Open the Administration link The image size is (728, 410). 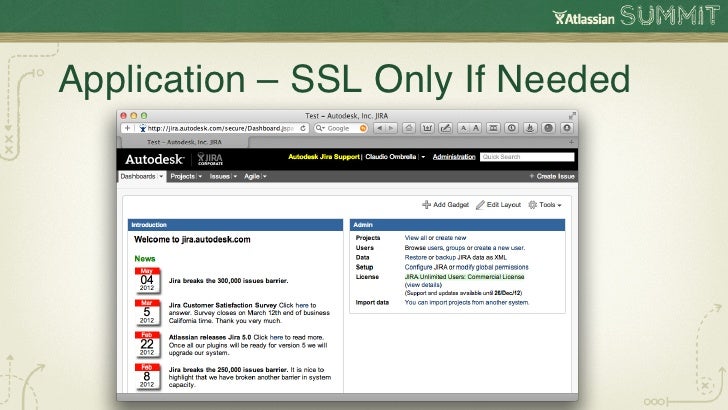[454, 157]
